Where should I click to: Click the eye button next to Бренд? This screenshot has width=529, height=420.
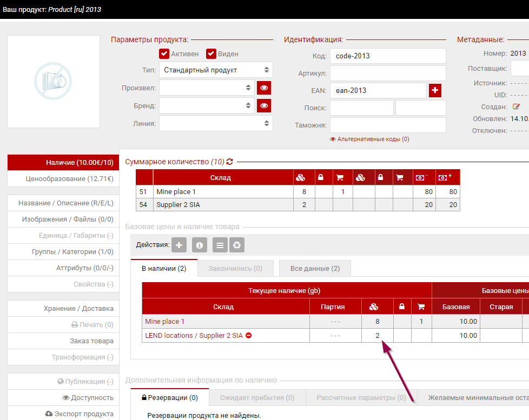(x=264, y=105)
